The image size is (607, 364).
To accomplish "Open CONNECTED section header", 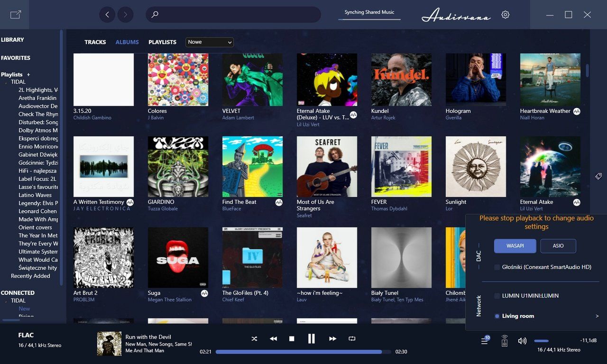I will point(18,293).
